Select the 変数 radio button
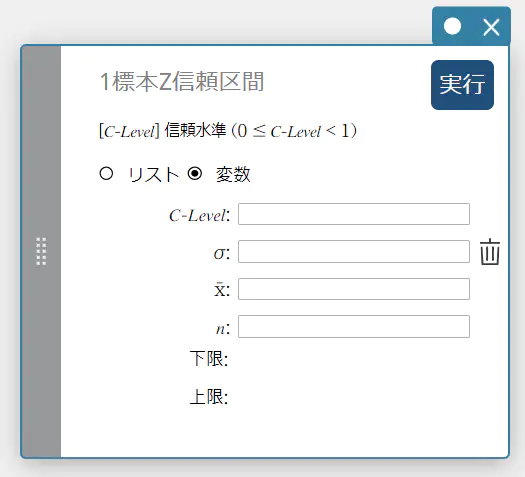Image resolution: width=525 pixels, height=477 pixels. (x=195, y=173)
